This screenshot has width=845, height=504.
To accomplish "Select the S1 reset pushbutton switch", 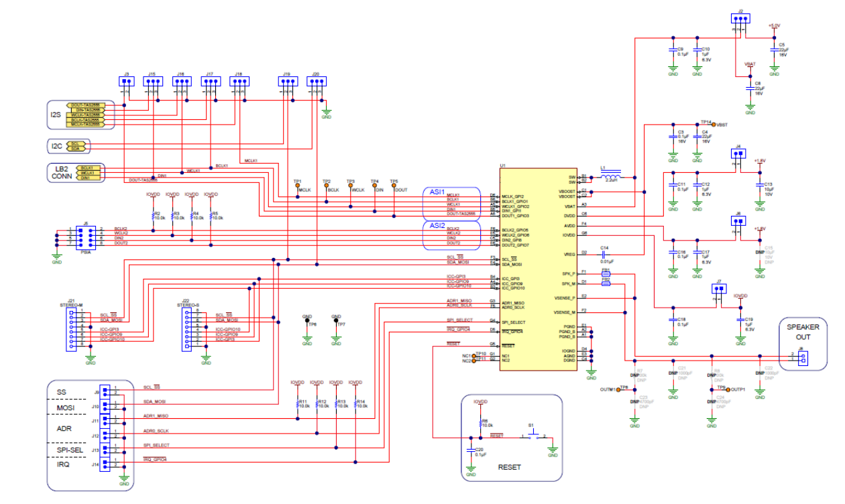I will click(x=534, y=437).
